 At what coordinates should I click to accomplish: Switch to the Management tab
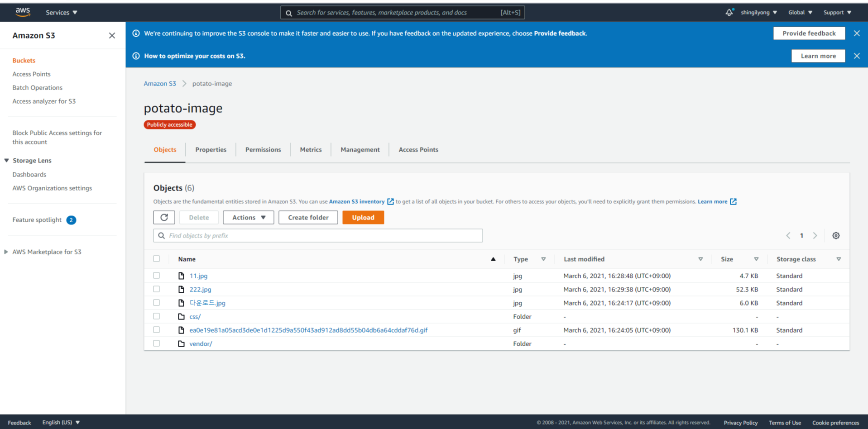pyautogui.click(x=360, y=150)
